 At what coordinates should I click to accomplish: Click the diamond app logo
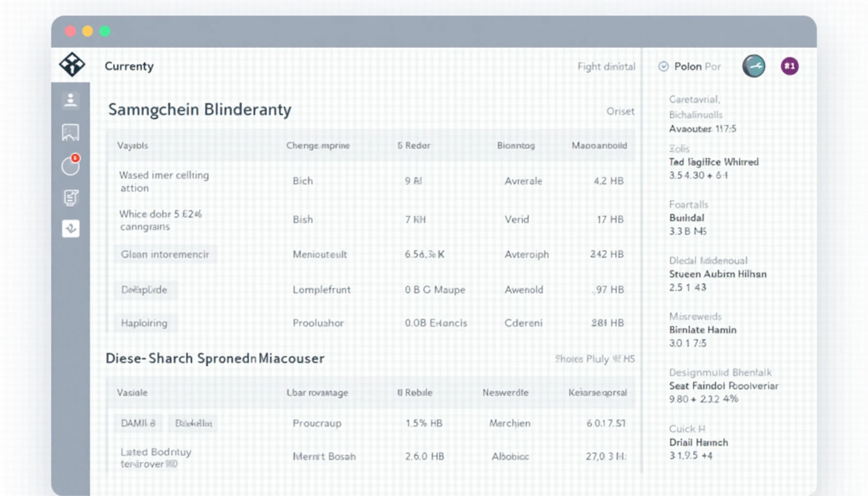click(x=72, y=64)
